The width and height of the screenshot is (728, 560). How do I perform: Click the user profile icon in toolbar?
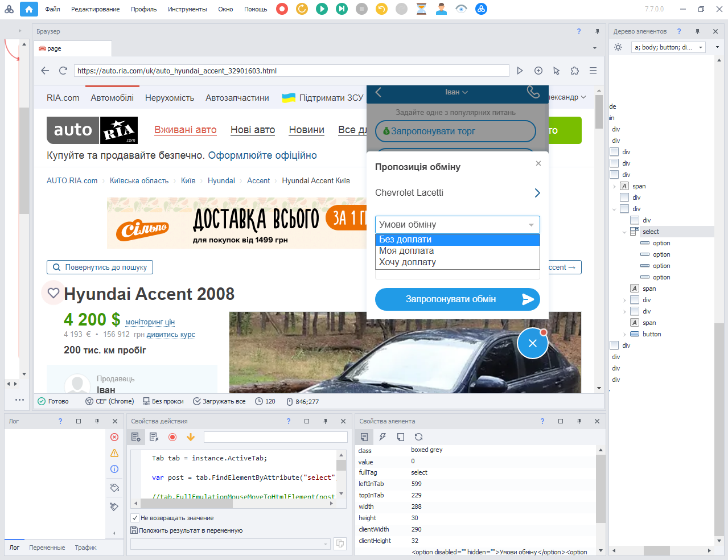point(441,9)
